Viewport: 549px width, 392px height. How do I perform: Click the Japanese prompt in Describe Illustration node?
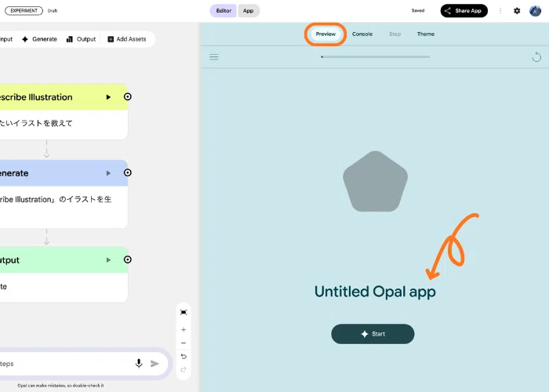click(x=36, y=123)
